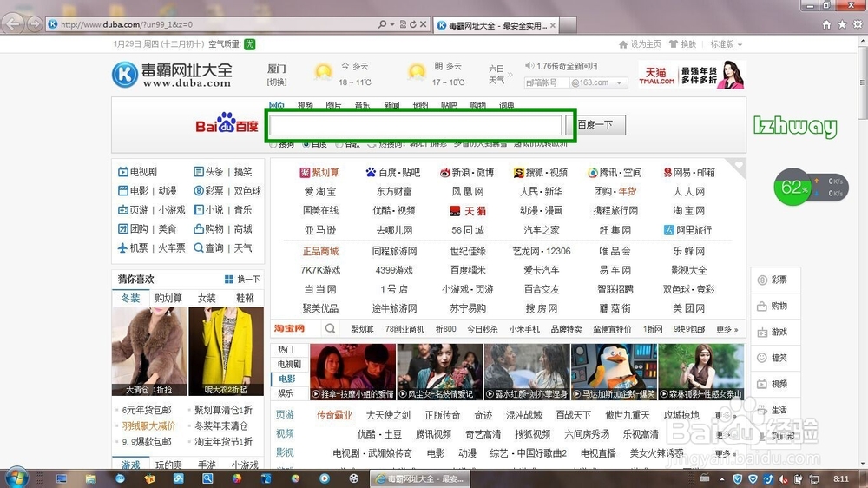This screenshot has height=488, width=868.
Task: Open 新浪·微博 link
Action: 467,172
